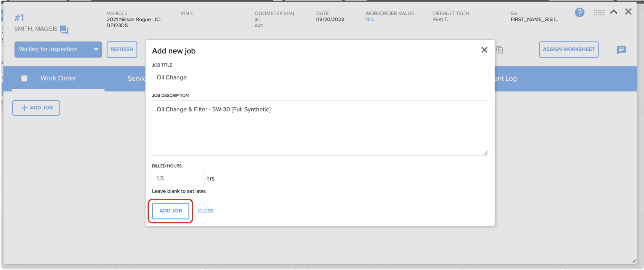The image size is (644, 270).
Task: Confirm with the ADD JOB button in the dialog
Action: tap(171, 211)
